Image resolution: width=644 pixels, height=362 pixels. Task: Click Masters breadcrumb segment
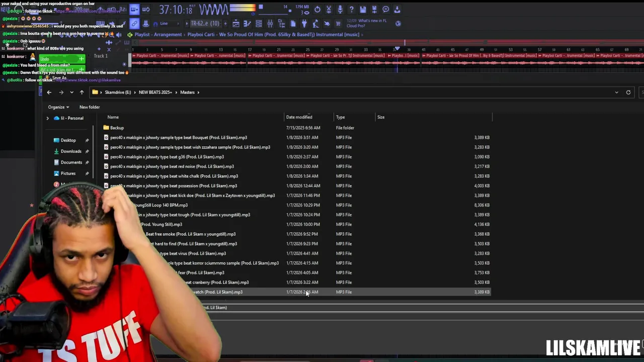[187, 92]
